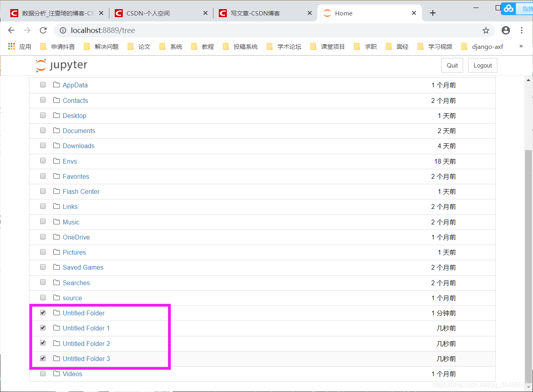Open the Favorites folder link
533x392 pixels.
[x=76, y=176]
